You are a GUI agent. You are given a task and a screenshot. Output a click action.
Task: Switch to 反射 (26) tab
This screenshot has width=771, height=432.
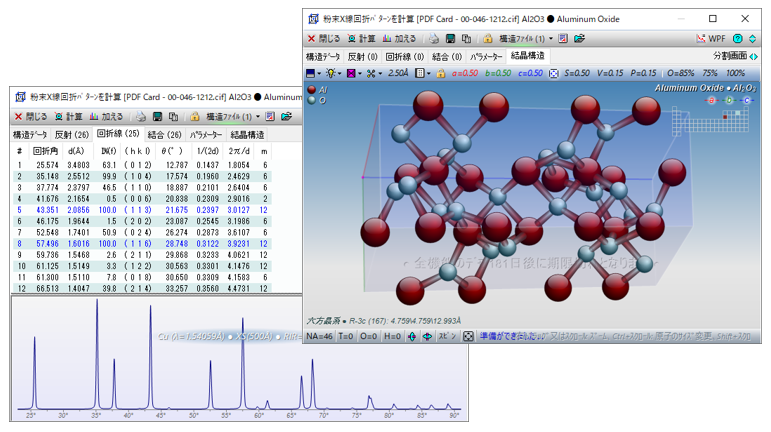coord(72,135)
